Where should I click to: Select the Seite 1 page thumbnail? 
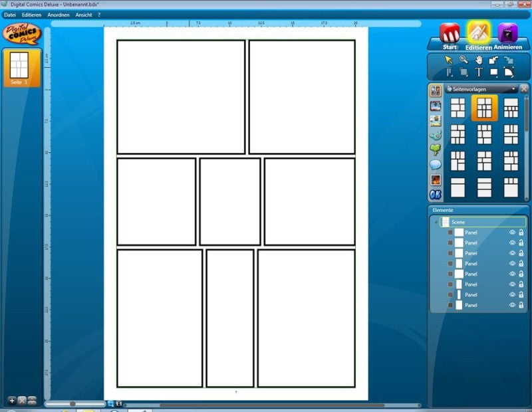pyautogui.click(x=22, y=68)
